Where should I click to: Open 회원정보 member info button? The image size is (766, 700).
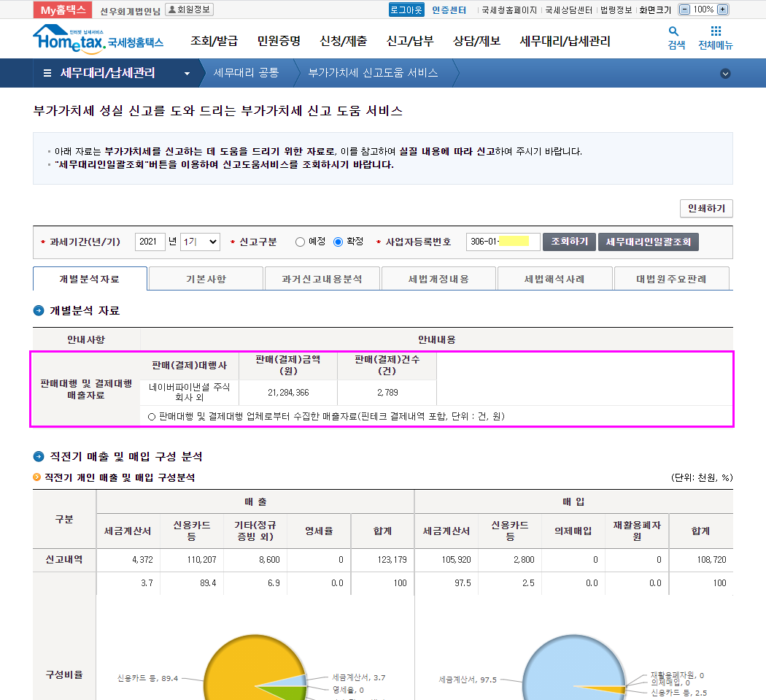click(x=189, y=9)
